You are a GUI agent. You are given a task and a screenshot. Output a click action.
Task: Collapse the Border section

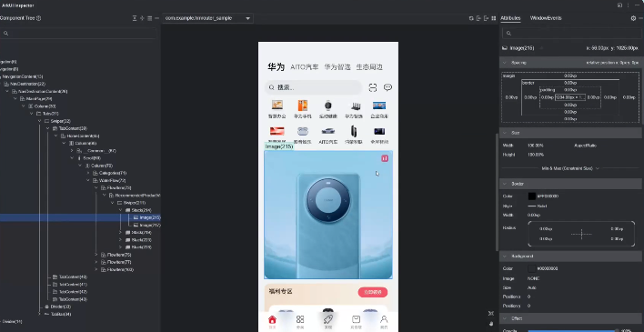point(505,184)
